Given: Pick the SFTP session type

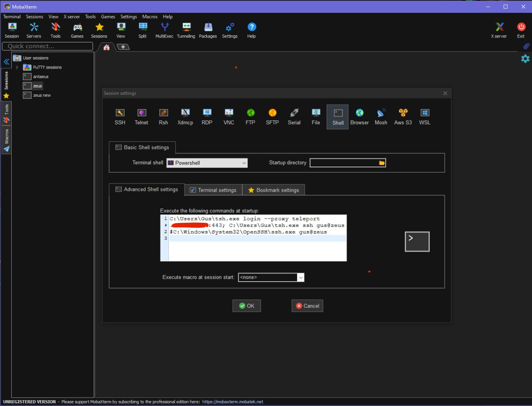Looking at the screenshot, I should (x=272, y=116).
